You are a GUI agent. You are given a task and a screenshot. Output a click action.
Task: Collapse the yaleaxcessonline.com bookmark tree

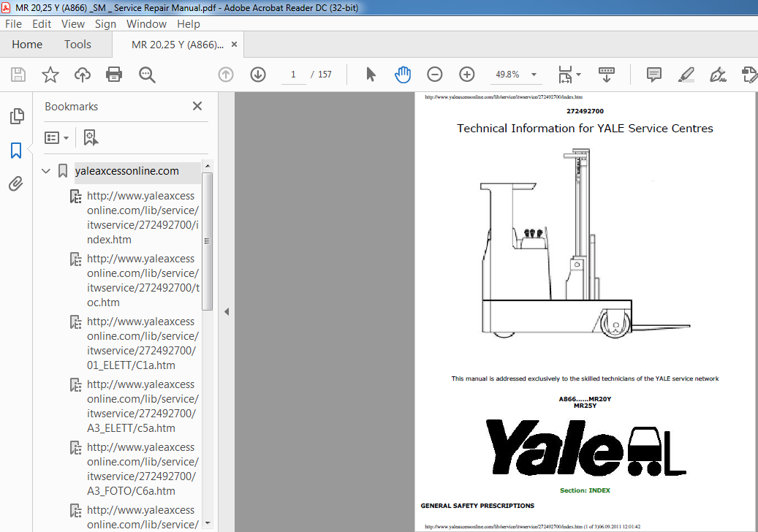tap(46, 171)
